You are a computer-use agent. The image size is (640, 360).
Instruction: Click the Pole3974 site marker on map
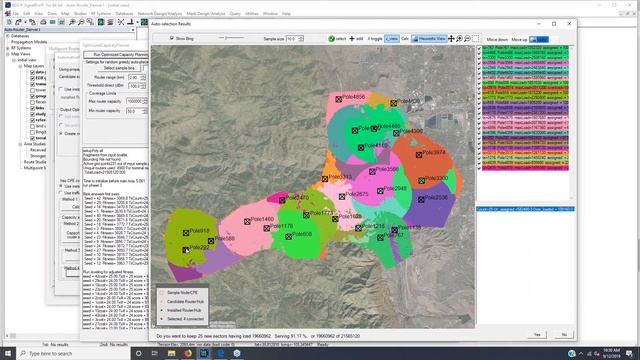(419, 155)
